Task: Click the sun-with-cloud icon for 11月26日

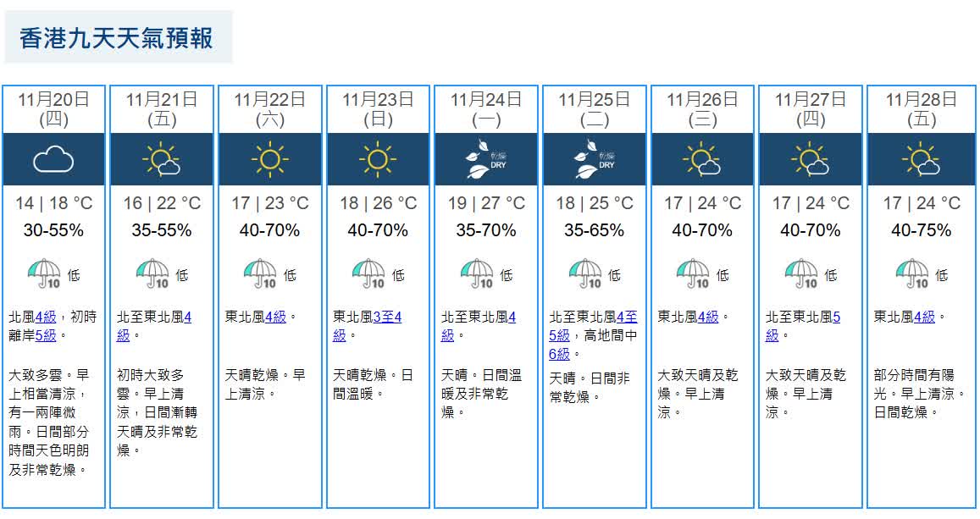Action: tap(702, 158)
